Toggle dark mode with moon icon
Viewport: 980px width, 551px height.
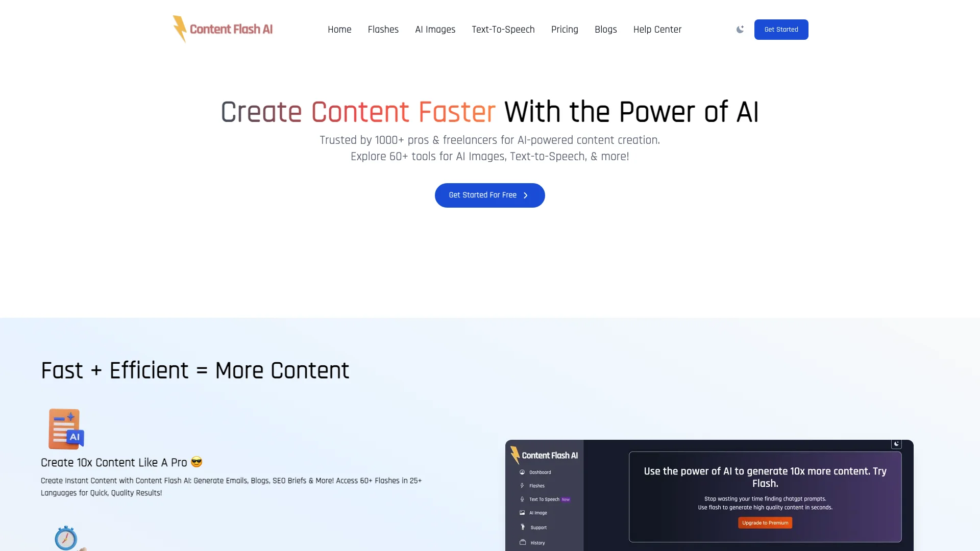tap(740, 29)
